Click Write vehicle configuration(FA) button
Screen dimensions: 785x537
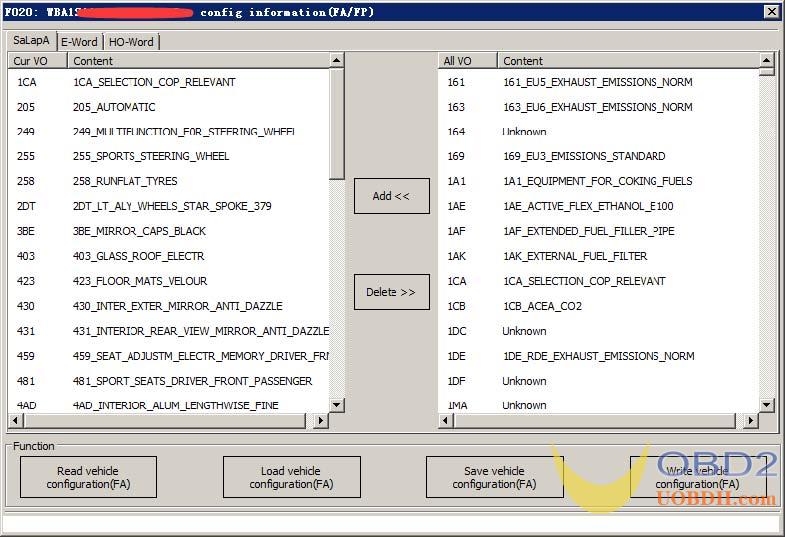(697, 477)
